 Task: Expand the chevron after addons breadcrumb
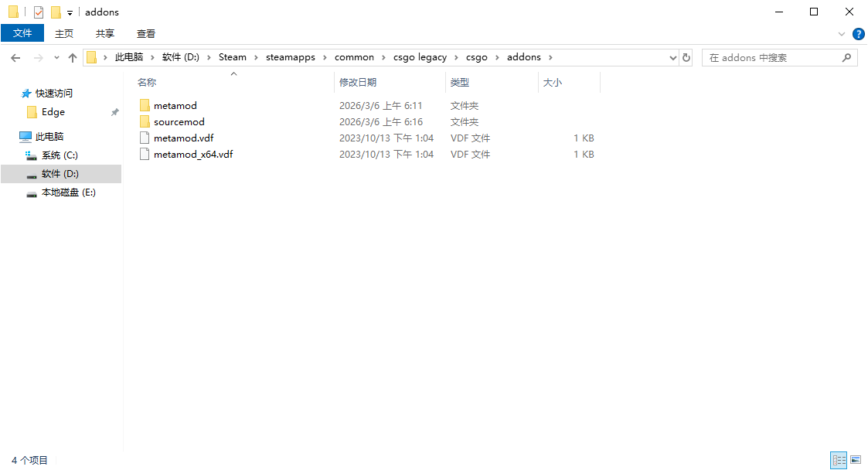(x=550, y=57)
